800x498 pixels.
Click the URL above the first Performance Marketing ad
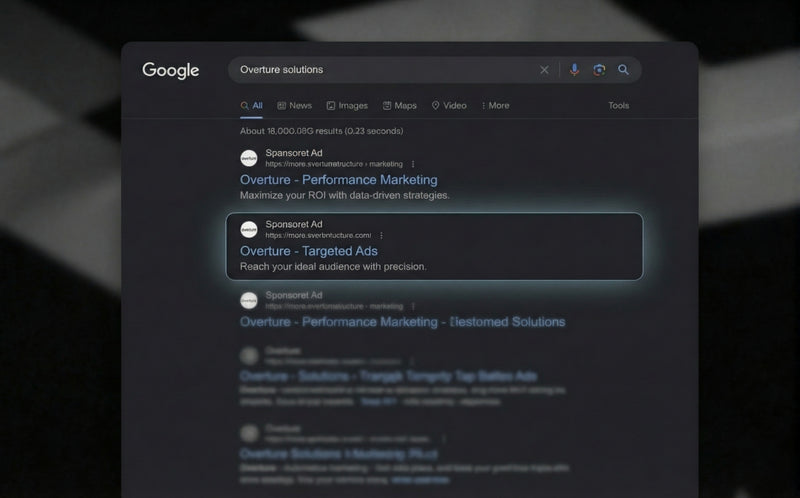[334, 164]
